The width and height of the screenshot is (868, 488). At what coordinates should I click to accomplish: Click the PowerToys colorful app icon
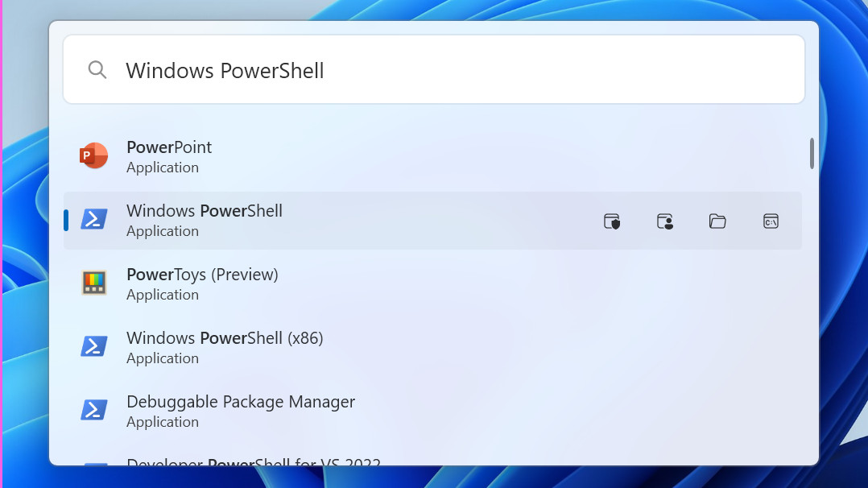[x=94, y=283]
